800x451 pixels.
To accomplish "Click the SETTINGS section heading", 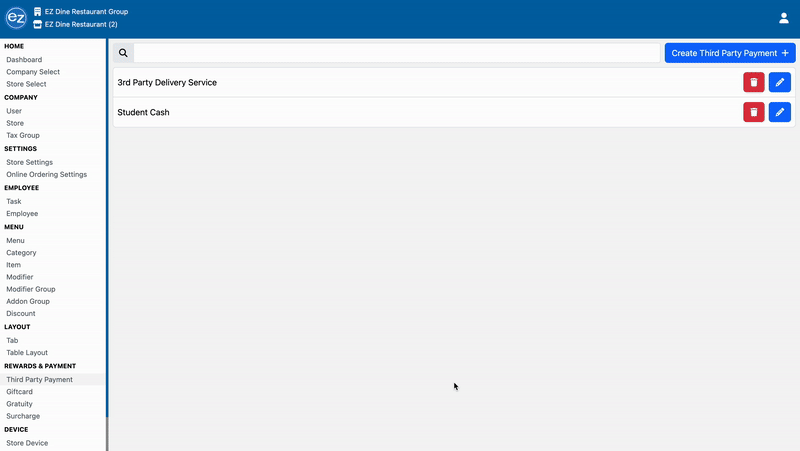I will (x=20, y=148).
